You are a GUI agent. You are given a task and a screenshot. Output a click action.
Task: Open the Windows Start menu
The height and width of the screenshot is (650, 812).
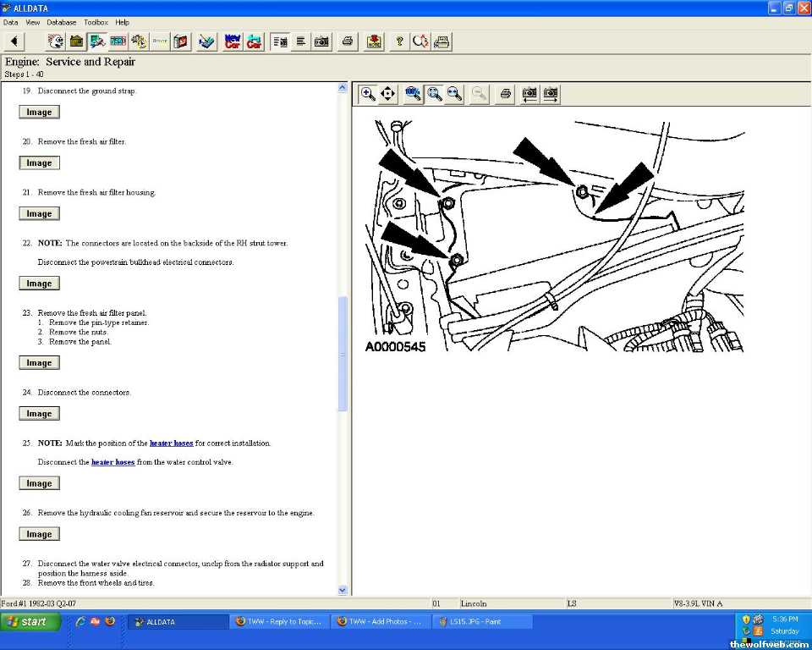31,622
